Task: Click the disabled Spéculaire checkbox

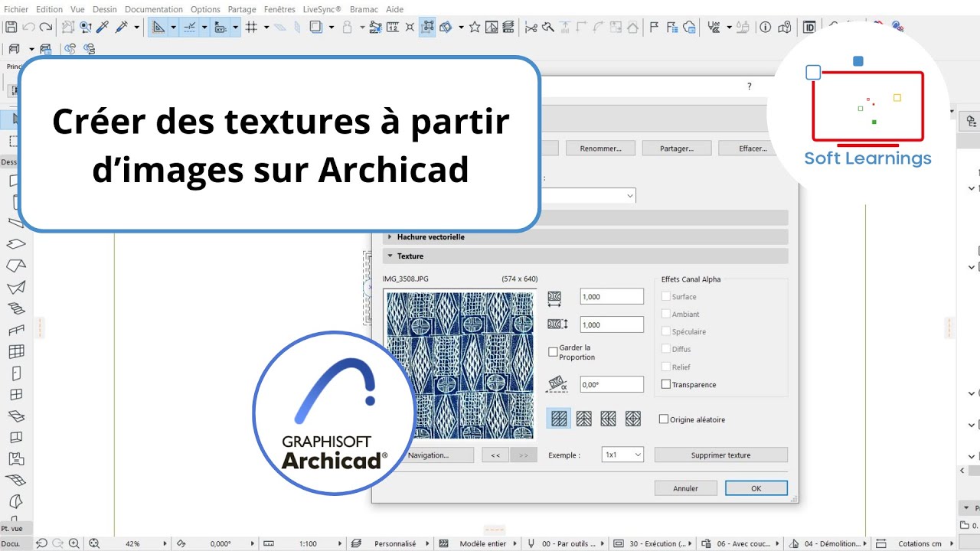Action: tap(666, 331)
